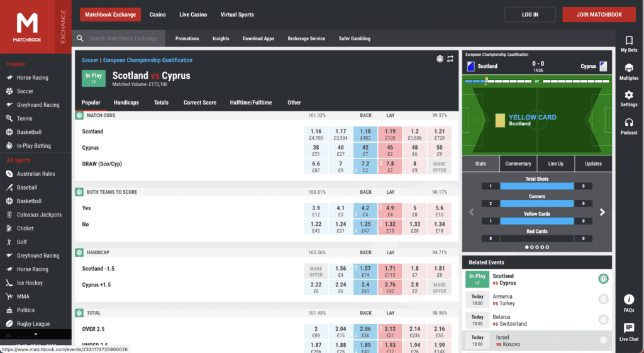Open My Bets panel
The height and width of the screenshot is (353, 644).
pyautogui.click(x=629, y=44)
